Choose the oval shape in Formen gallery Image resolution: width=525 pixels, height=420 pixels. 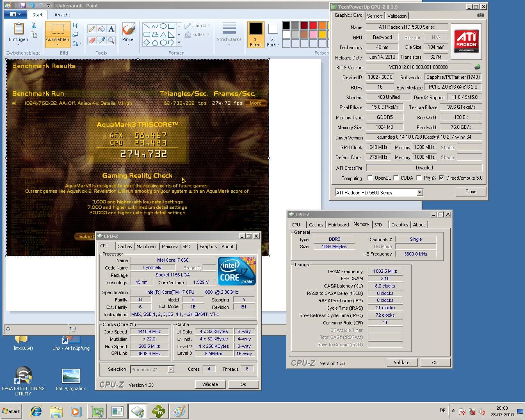163,26
